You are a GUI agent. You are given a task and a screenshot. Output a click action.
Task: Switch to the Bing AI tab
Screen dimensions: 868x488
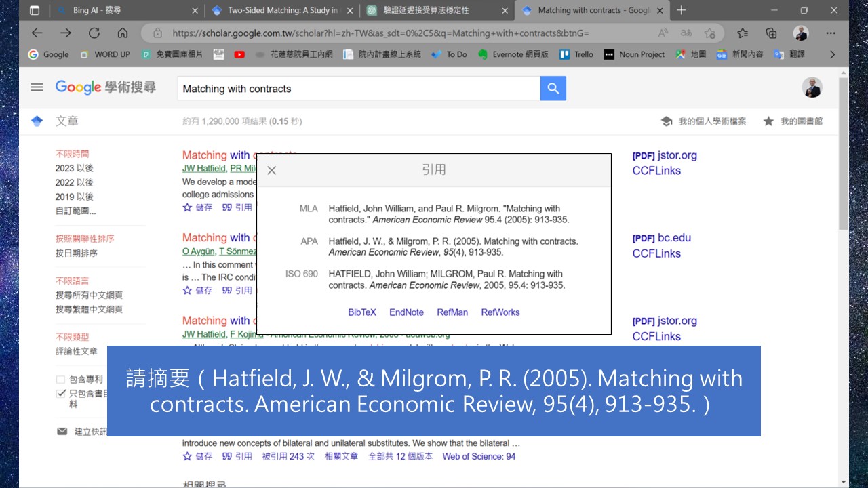click(x=122, y=11)
